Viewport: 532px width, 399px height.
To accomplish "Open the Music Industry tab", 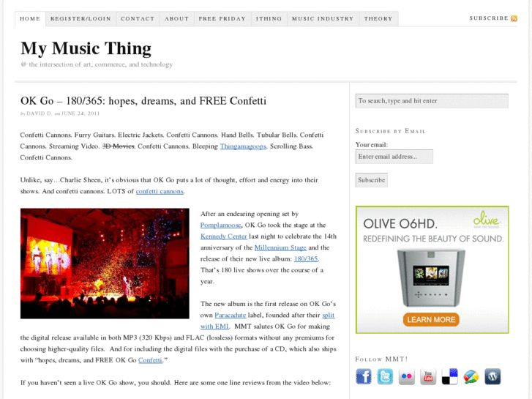I will coord(323,19).
